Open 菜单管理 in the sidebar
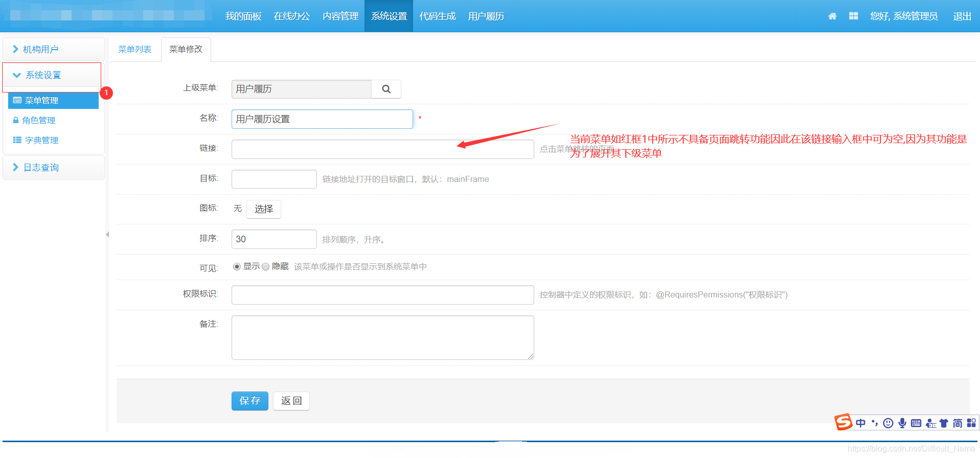Image resolution: width=980 pixels, height=458 pixels. (53, 100)
